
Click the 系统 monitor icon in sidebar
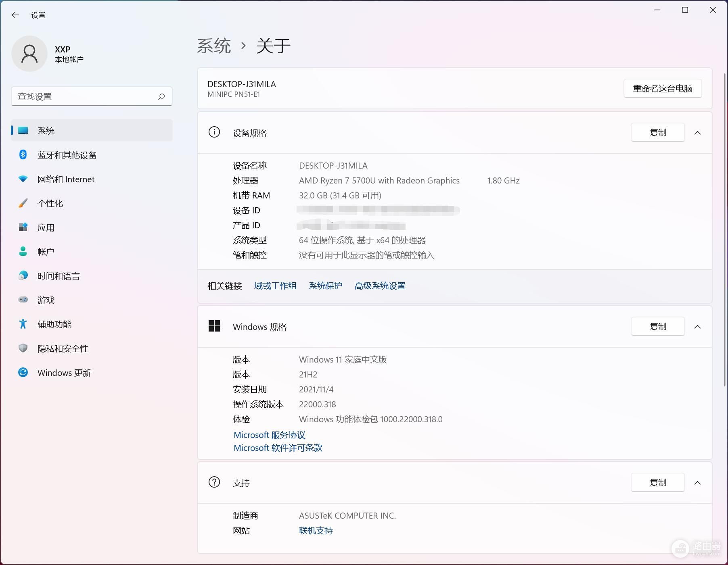(23, 130)
